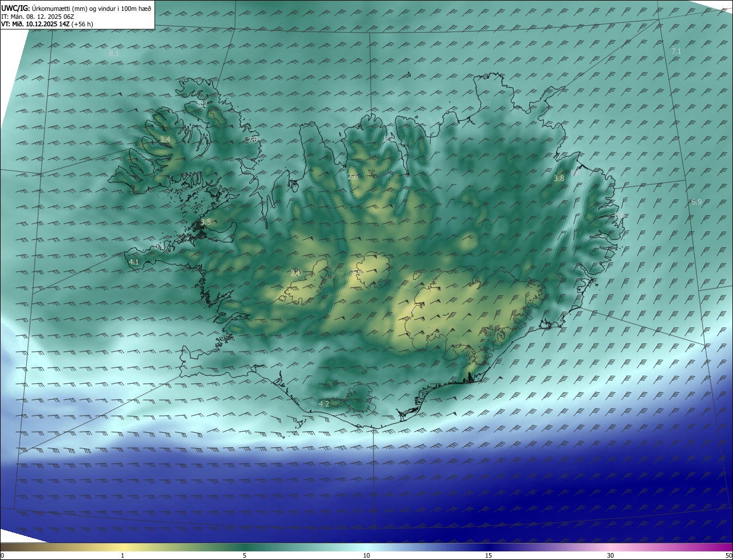The height and width of the screenshot is (560, 733).
Task: Select the 8.1 value label on the map
Action: [113, 53]
